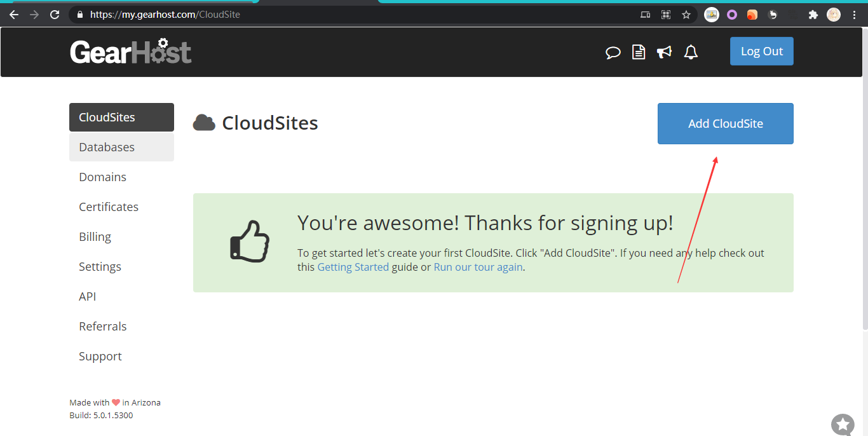Click the Log Out button
Viewport: 868px width, 436px height.
pyautogui.click(x=762, y=51)
